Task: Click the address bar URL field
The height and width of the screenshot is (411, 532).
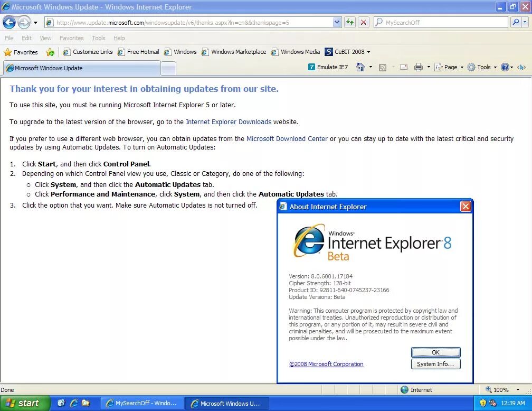Action: tap(188, 23)
